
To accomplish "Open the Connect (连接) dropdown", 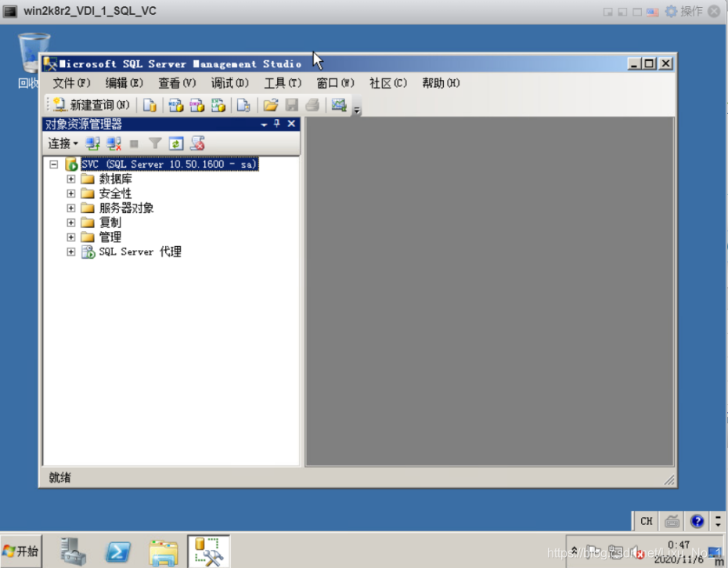I will (63, 143).
